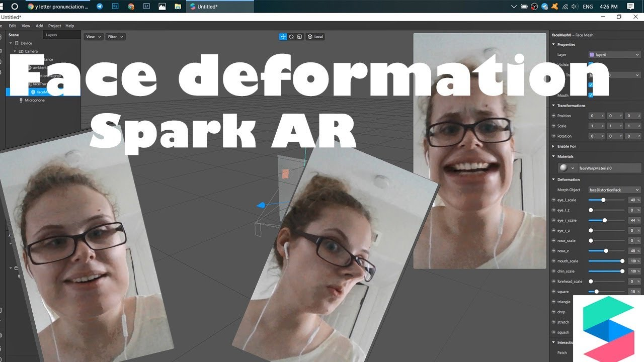This screenshot has width=644, height=362.
Task: Click the Position X input field
Action: [597, 116]
